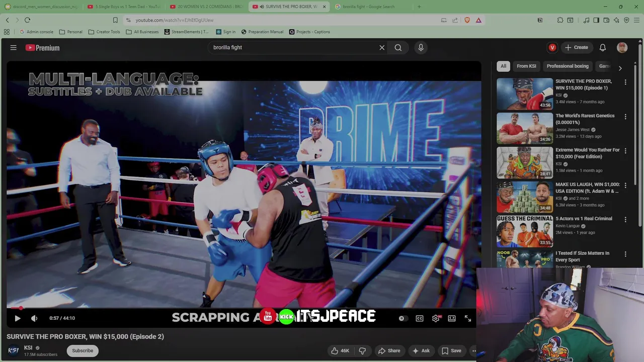The image size is (644, 362).
Task: Open more actions next to Save
Action: (473, 351)
